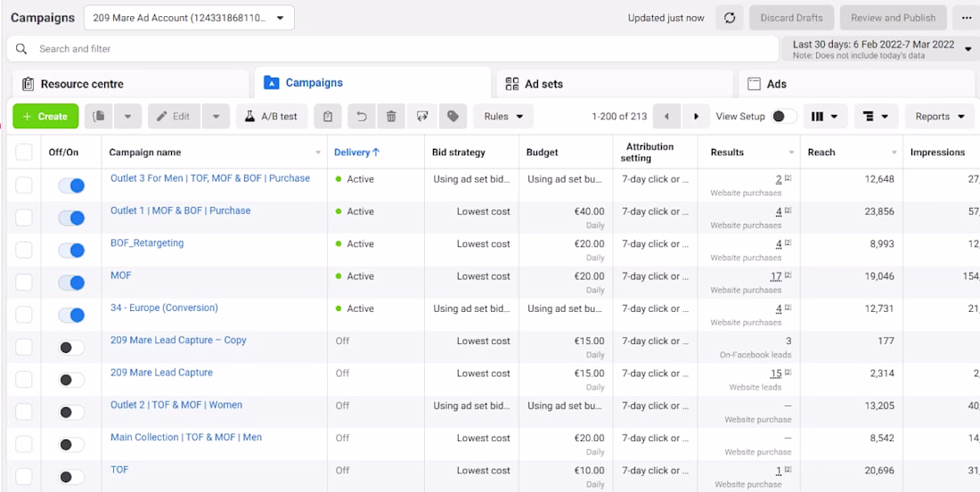Click the export/share arrows icon
The height and width of the screenshot is (492, 980).
(x=422, y=116)
